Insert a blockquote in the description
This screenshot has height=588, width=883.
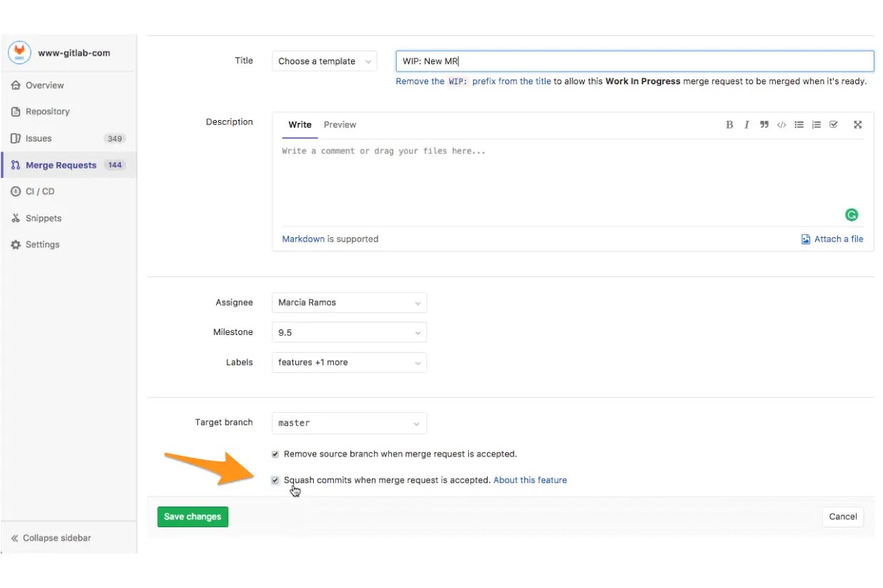pyautogui.click(x=764, y=124)
